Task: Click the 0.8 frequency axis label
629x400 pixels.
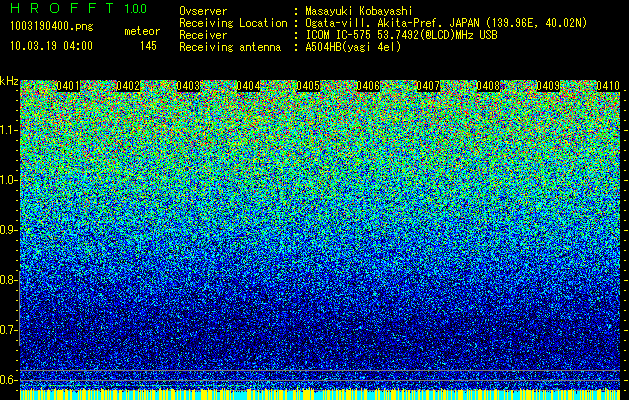Action: 9,280
